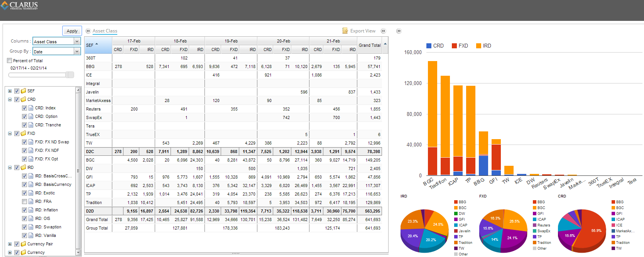Uncheck the FXD folder checkbox
The height and width of the screenshot is (257, 644).
17,133
